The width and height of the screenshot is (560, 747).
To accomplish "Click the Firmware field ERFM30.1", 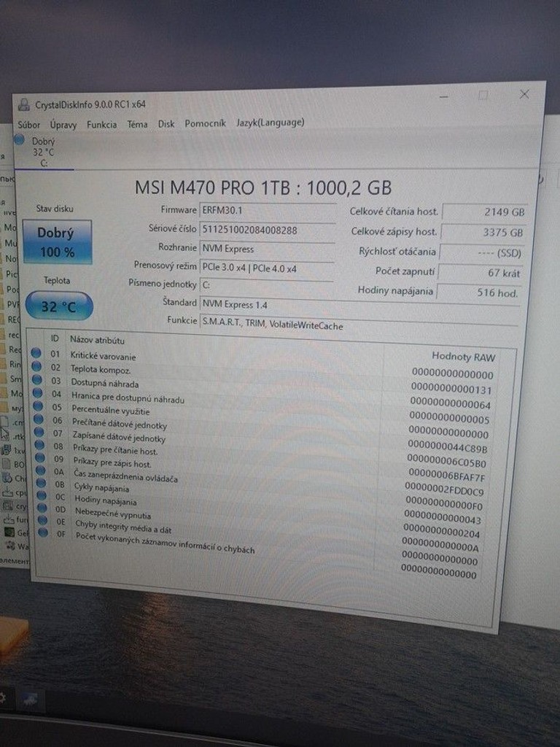I will 267,210.
